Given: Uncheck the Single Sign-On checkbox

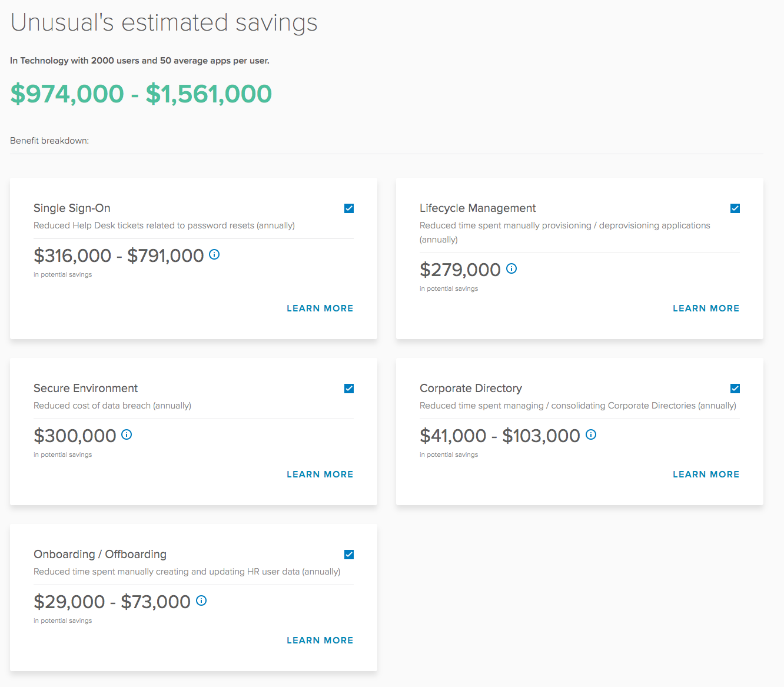Looking at the screenshot, I should [x=349, y=208].
